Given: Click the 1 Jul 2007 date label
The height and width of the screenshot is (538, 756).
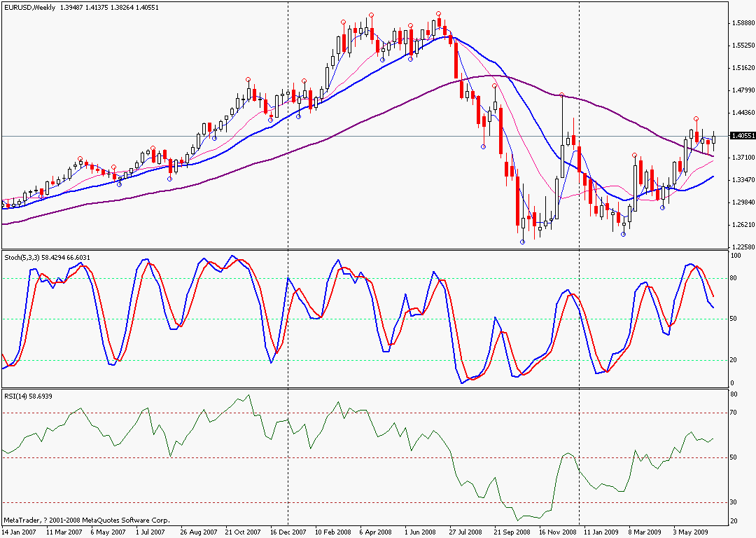Looking at the screenshot, I should 150,532.
